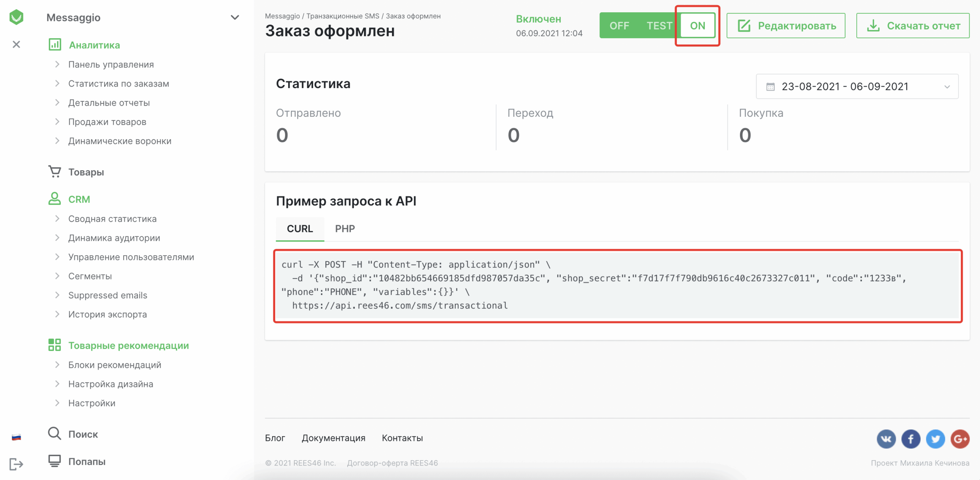Close the sidebar with the X icon
This screenshot has width=980, height=480.
[x=16, y=44]
